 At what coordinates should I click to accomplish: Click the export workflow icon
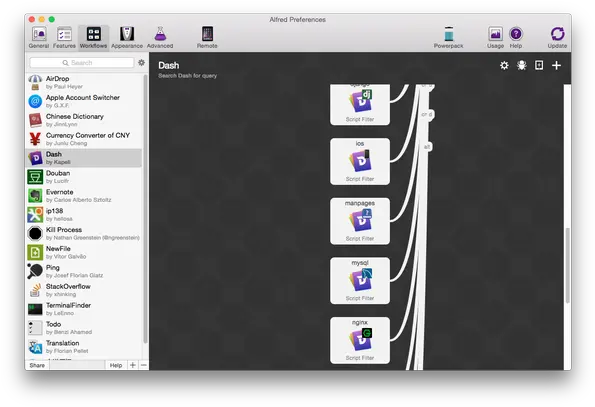[x=539, y=65]
